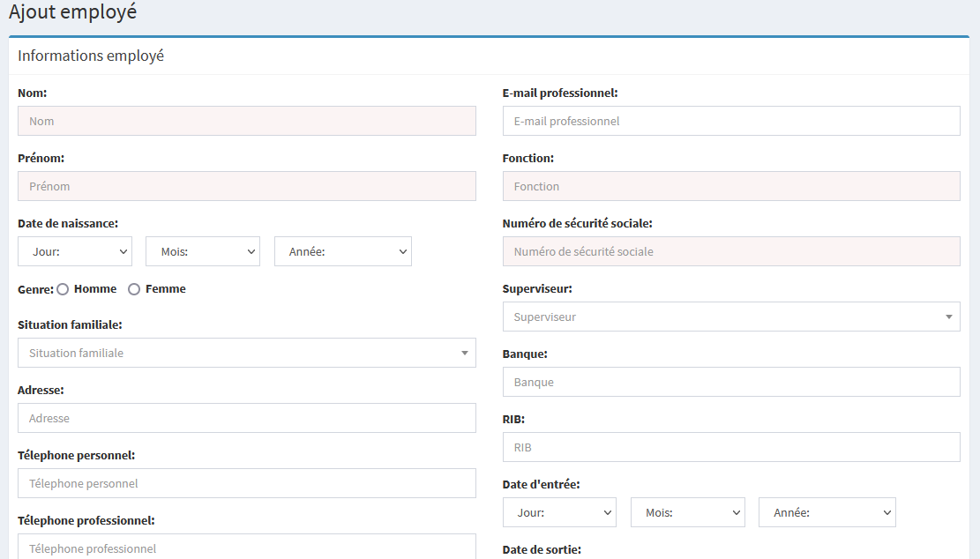Click the RIB input field
The image size is (980, 559).
[730, 447]
